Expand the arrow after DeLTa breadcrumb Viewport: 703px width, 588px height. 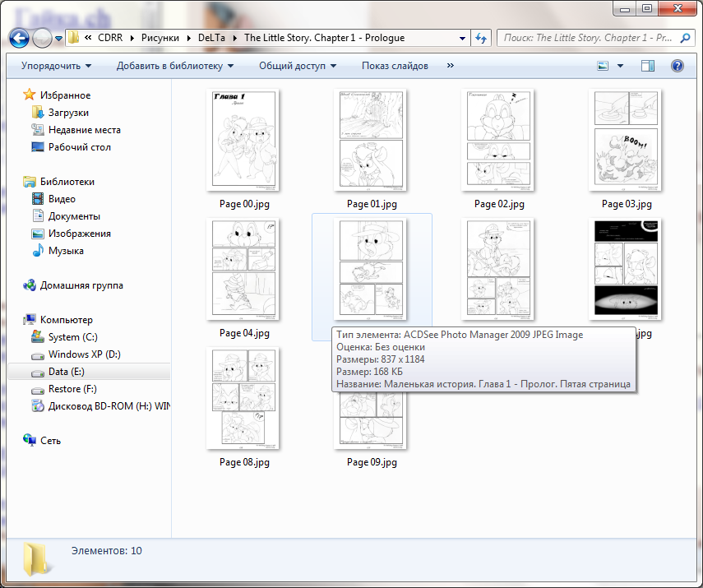[234, 38]
